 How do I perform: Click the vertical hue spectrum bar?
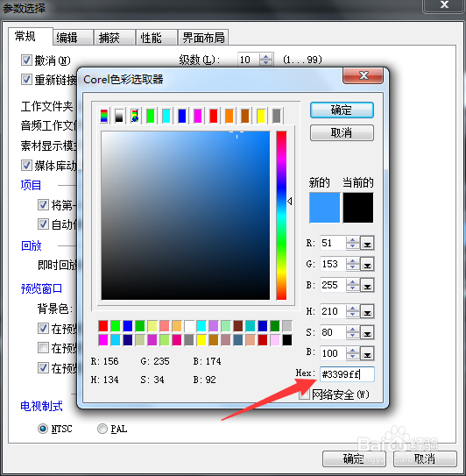point(281,216)
